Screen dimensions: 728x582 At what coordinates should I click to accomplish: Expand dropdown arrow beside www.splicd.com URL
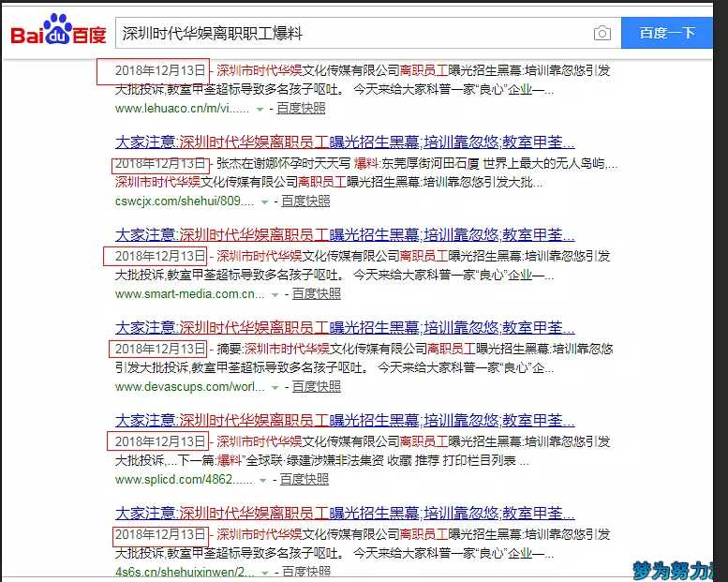point(262,481)
